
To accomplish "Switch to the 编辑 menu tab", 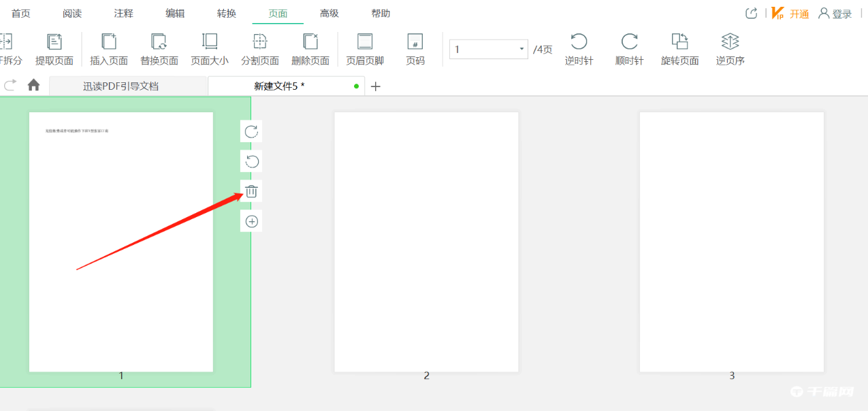I will 175,14.
